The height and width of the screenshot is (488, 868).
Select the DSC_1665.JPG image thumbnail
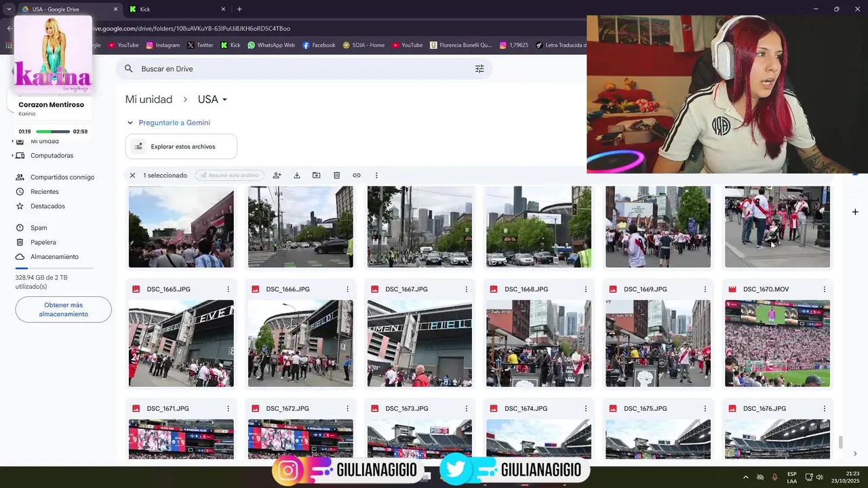tap(181, 344)
